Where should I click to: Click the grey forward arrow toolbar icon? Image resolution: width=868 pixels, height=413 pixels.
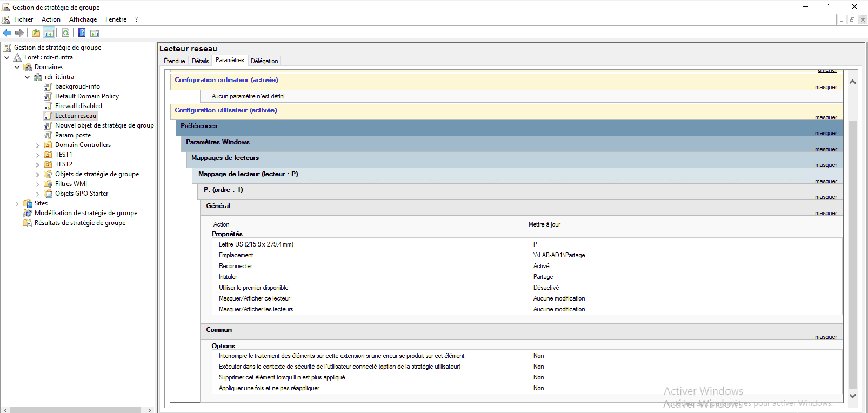tap(19, 33)
